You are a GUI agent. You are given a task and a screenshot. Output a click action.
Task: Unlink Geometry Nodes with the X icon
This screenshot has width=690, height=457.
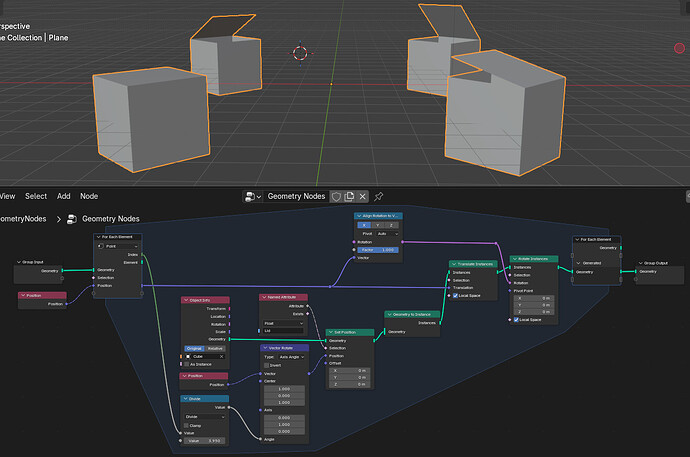[363, 197]
